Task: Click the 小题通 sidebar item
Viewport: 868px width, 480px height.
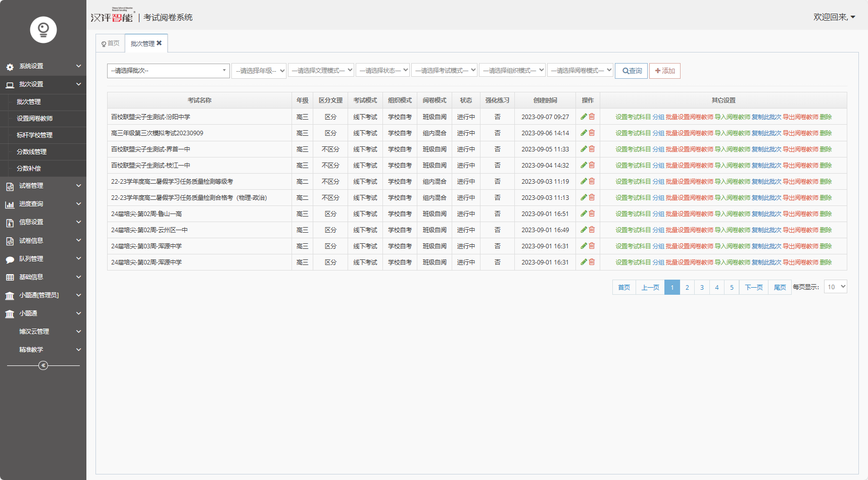Action: pyautogui.click(x=43, y=313)
